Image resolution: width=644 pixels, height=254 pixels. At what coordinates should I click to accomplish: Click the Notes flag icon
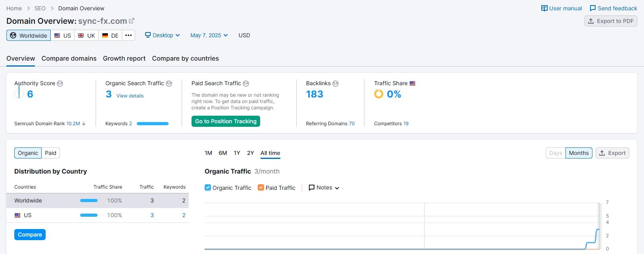(312, 188)
